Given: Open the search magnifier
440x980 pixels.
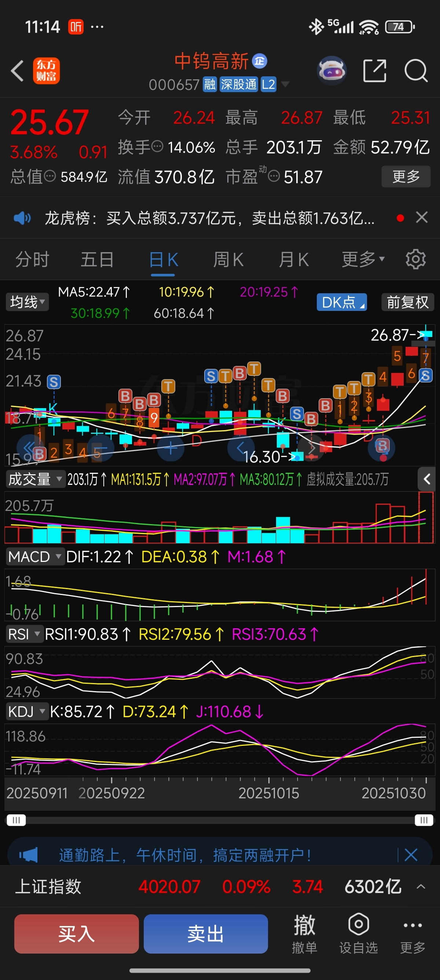Looking at the screenshot, I should coord(416,70).
